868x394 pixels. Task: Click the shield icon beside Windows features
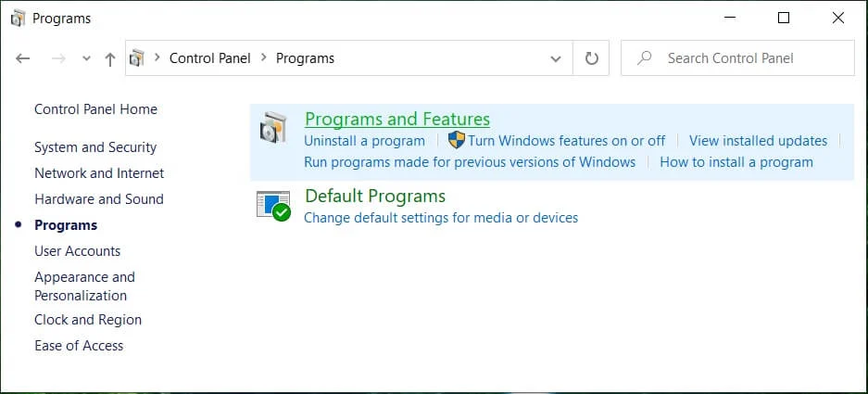coord(456,141)
